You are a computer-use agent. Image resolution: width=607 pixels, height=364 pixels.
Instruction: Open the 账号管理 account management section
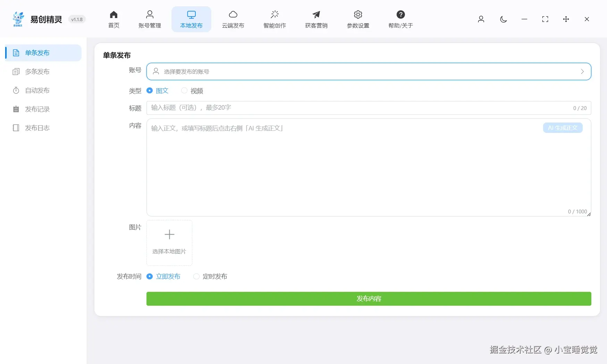point(150,19)
